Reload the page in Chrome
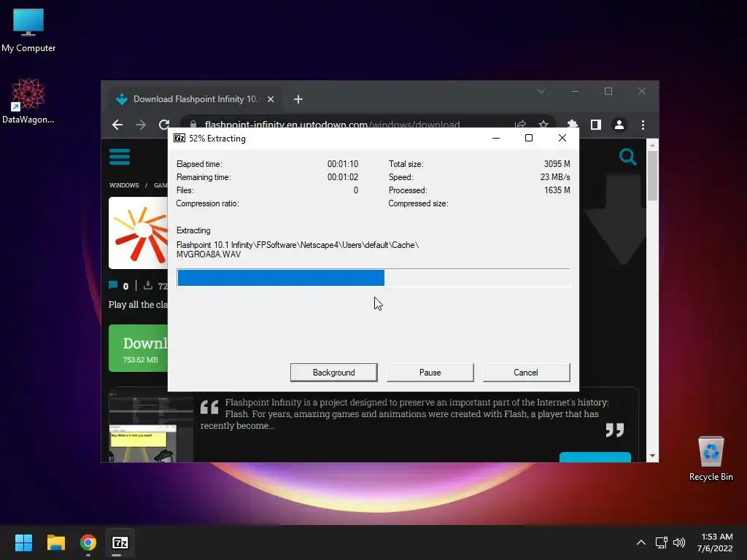747x560 pixels. [164, 125]
